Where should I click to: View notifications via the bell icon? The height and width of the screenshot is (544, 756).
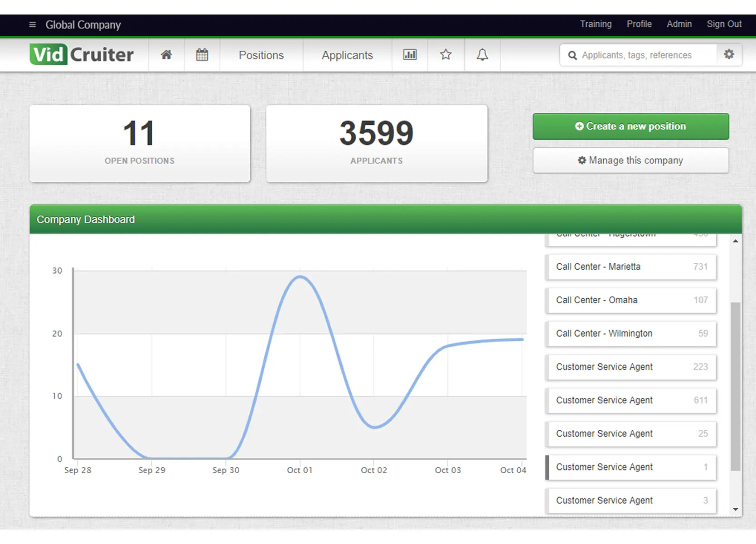pyautogui.click(x=482, y=54)
